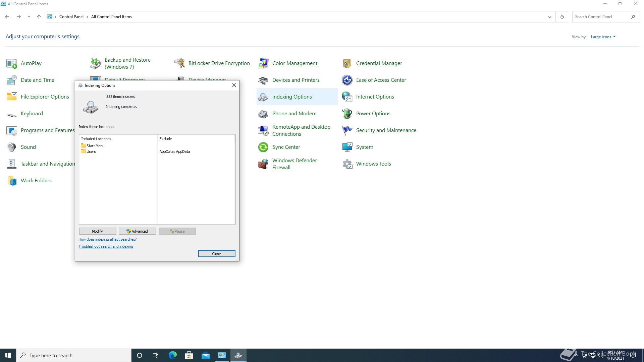Open the View by Large icons dropdown

(603, 37)
